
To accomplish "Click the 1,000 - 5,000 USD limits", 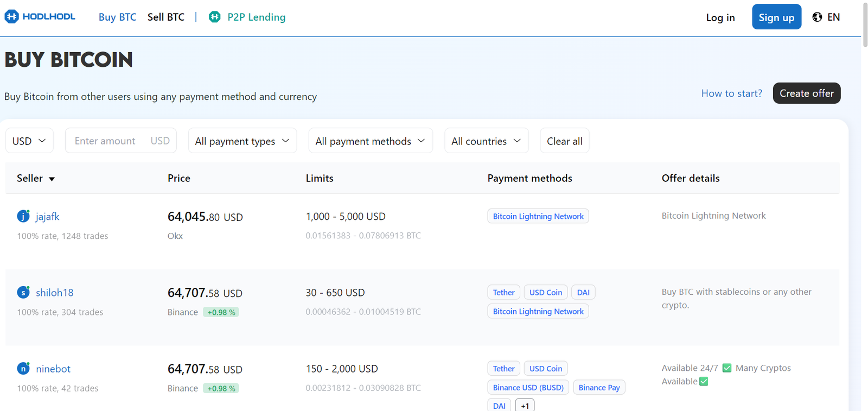I will click(x=346, y=216).
